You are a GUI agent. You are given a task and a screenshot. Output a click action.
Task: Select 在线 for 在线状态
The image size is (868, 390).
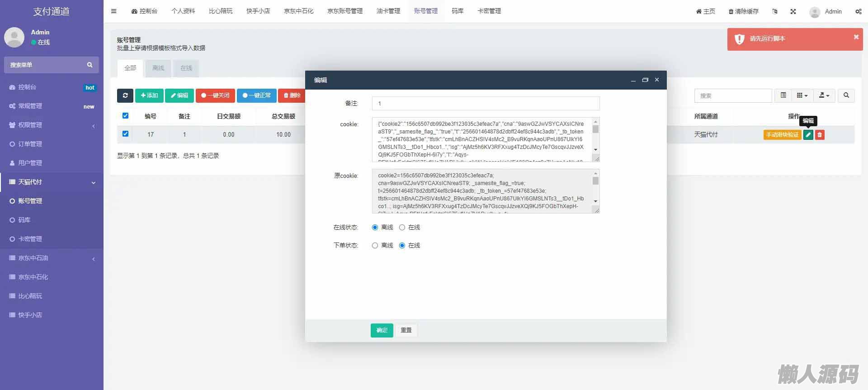[402, 228]
